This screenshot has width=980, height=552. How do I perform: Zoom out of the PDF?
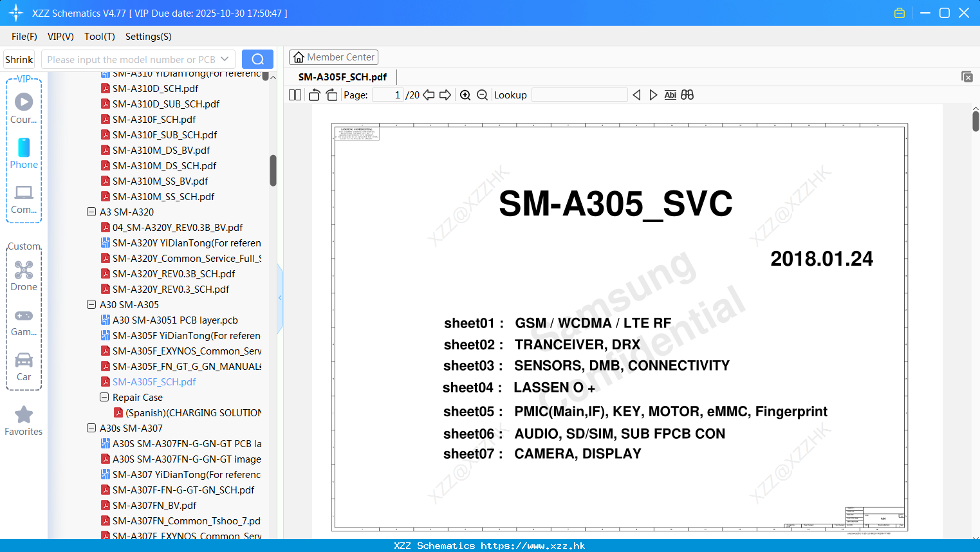482,95
